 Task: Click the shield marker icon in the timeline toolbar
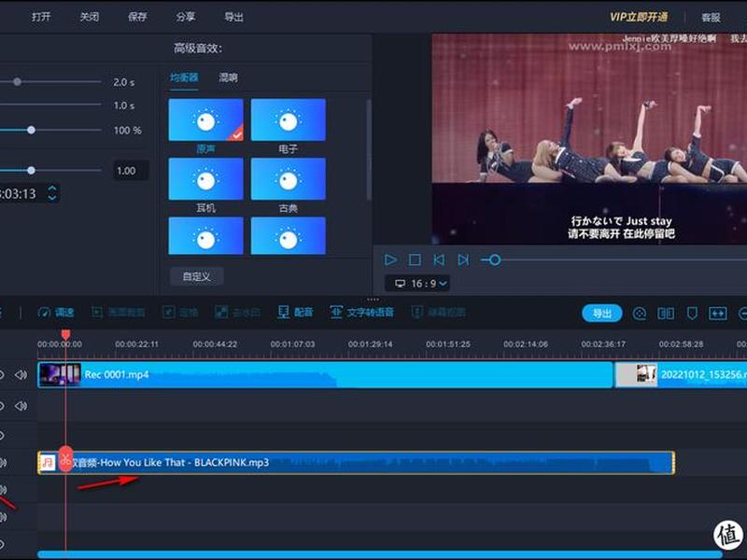(692, 313)
